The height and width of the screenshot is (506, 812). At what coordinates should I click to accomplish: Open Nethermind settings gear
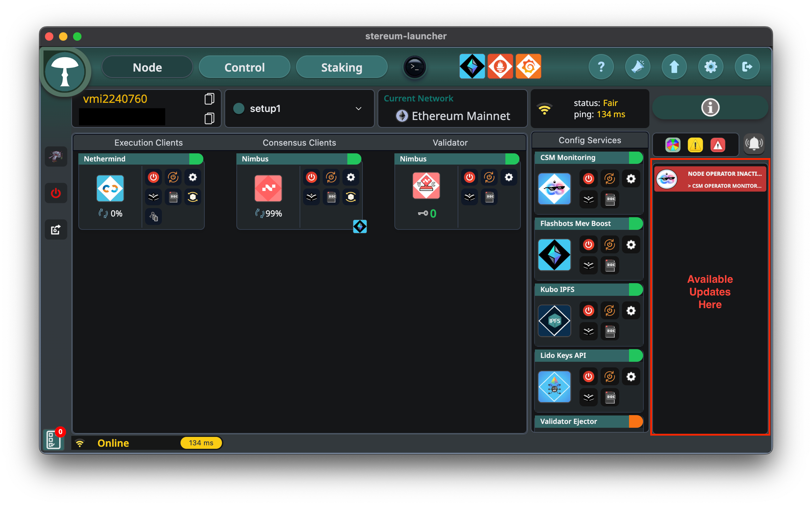193,177
